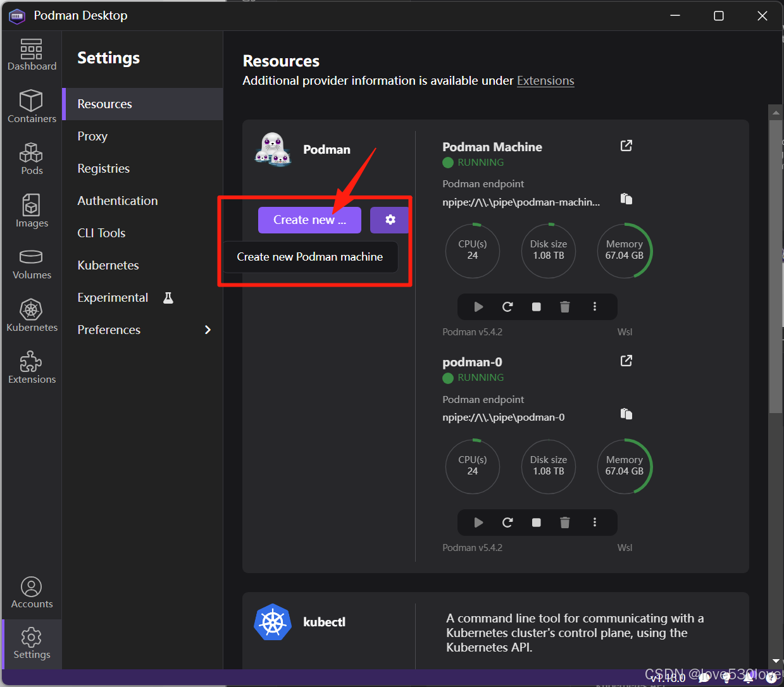Image resolution: width=784 pixels, height=687 pixels.
Task: Click the Podman Machine Disk size gauge
Action: point(549,251)
